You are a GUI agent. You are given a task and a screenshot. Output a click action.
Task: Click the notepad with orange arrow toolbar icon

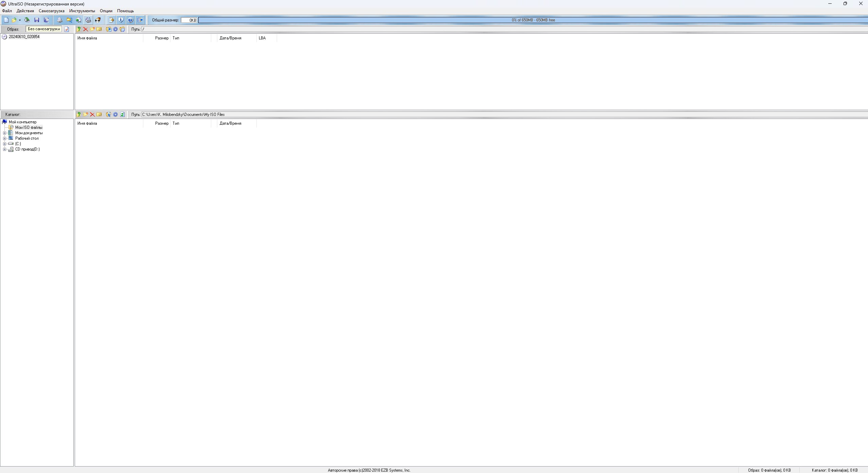tap(111, 20)
